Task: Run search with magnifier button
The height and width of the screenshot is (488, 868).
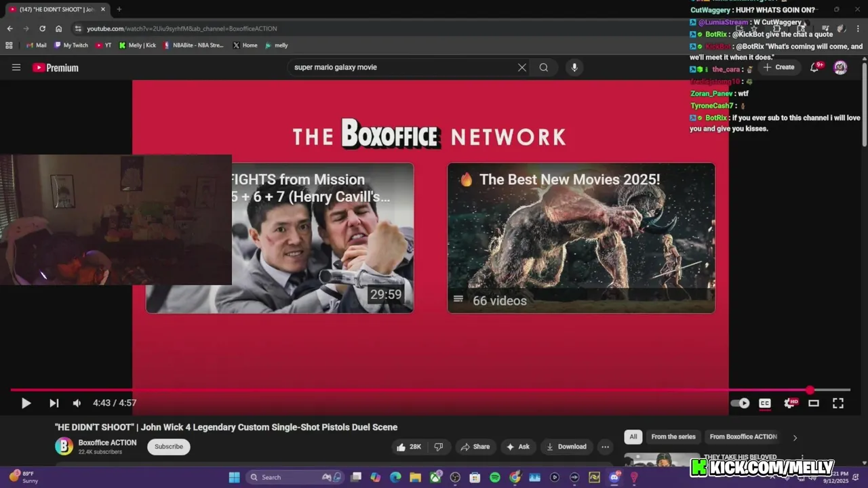Action: [544, 67]
